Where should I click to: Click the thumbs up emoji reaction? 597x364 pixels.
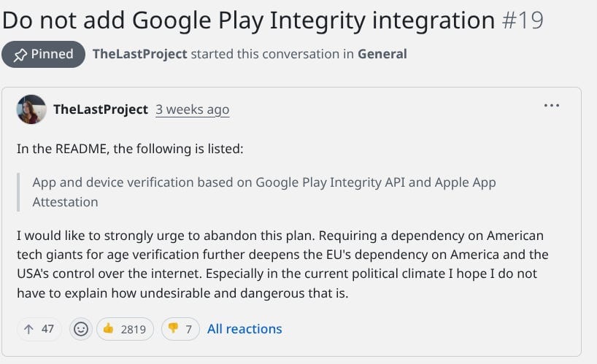(109, 328)
